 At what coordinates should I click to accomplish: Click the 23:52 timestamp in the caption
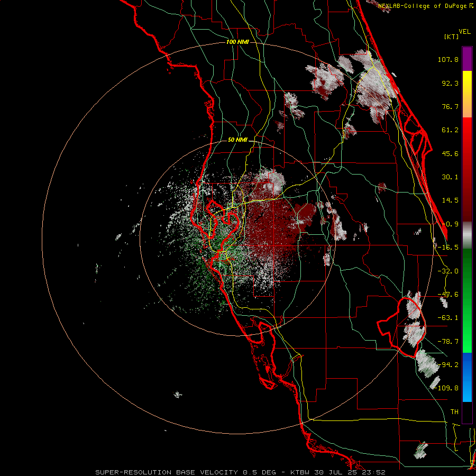click(x=375, y=472)
